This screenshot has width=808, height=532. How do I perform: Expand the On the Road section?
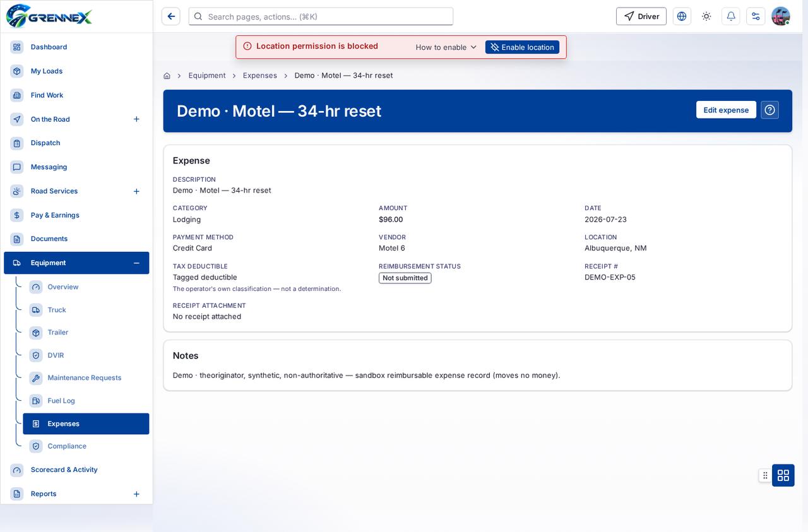point(136,119)
